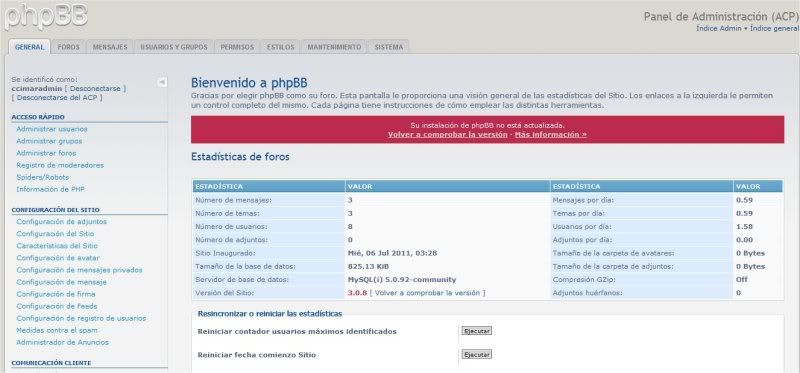
Task: Open Registro de moderadores
Action: tap(60, 165)
